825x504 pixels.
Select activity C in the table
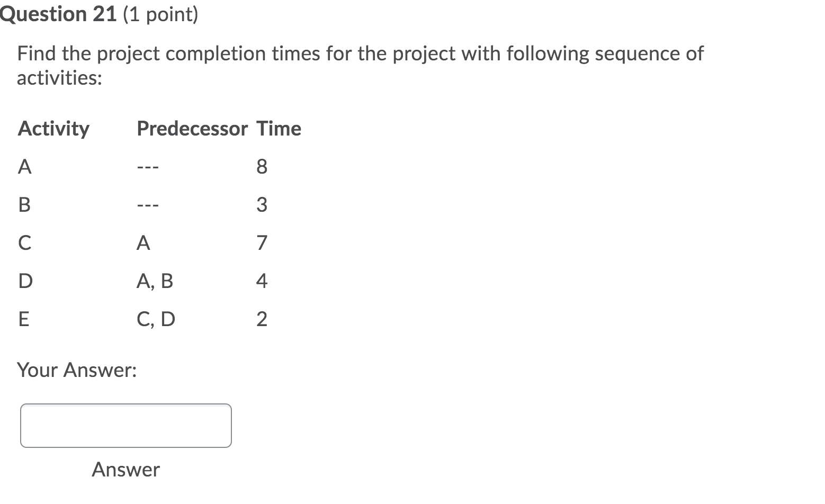tap(24, 243)
